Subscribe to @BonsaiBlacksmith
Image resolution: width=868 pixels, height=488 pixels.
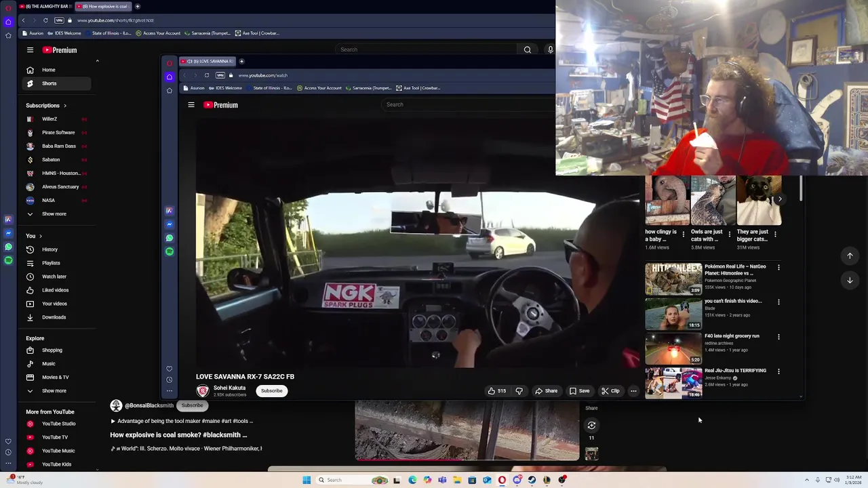coord(192,405)
